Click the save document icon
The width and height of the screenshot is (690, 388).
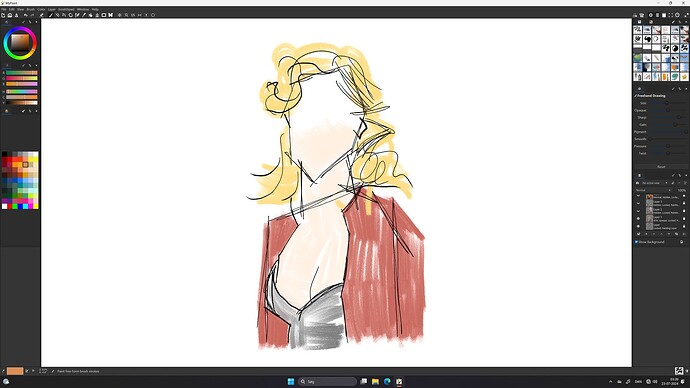click(x=16, y=15)
